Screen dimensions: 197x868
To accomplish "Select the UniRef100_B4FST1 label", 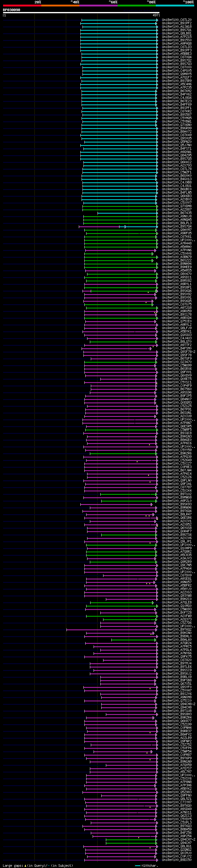I will pyautogui.click(x=177, y=149).
